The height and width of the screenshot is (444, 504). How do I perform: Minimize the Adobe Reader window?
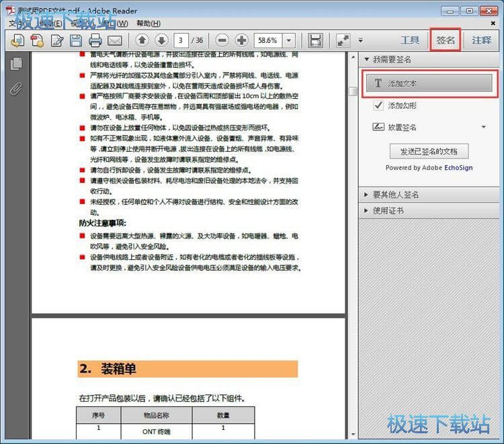pyautogui.click(x=450, y=11)
